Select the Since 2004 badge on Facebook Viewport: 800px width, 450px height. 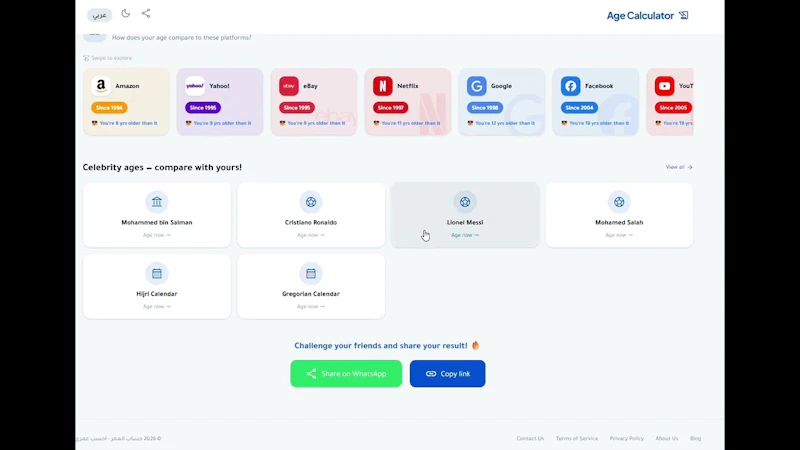pos(579,108)
